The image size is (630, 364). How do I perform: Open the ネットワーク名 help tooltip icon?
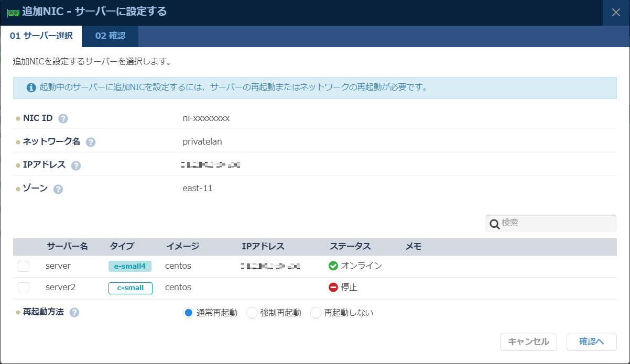pos(90,141)
